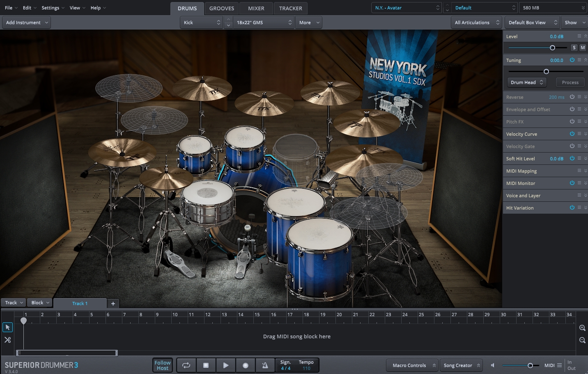Click the Process button in the Tuning section

pos(570,82)
